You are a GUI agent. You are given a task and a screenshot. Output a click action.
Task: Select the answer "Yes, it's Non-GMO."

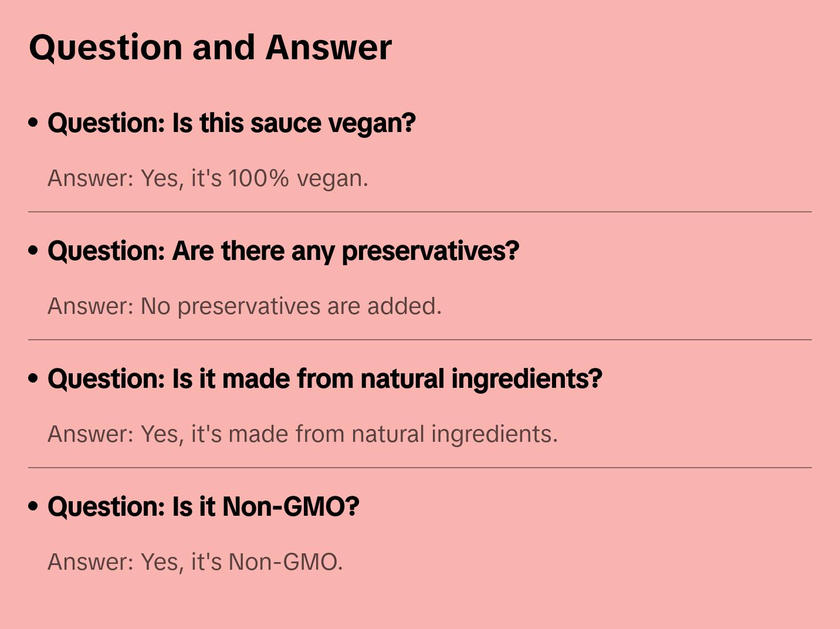click(x=195, y=562)
